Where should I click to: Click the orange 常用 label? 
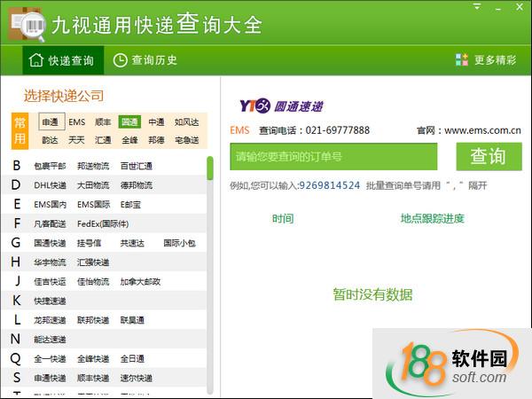(20, 131)
